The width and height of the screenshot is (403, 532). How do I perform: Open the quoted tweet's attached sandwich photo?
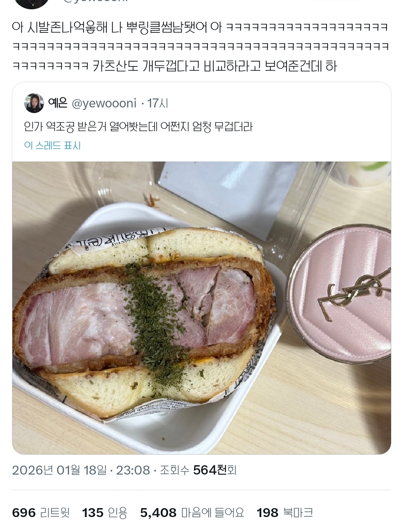click(x=201, y=308)
